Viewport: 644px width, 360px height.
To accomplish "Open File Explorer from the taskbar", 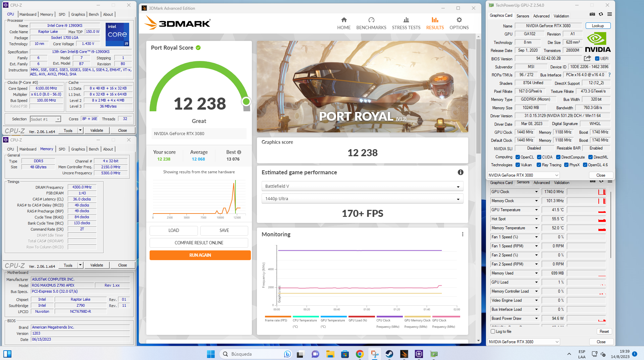I will tap(330, 354).
